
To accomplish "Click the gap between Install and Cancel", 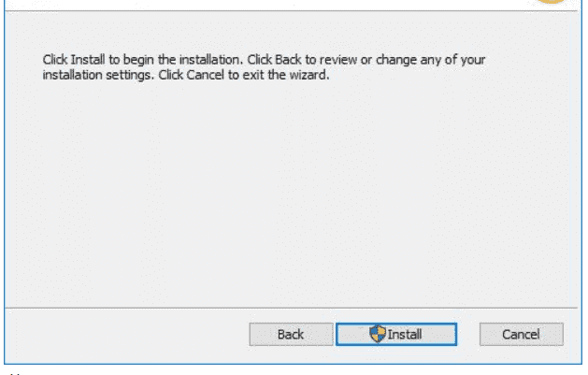I will click(468, 334).
